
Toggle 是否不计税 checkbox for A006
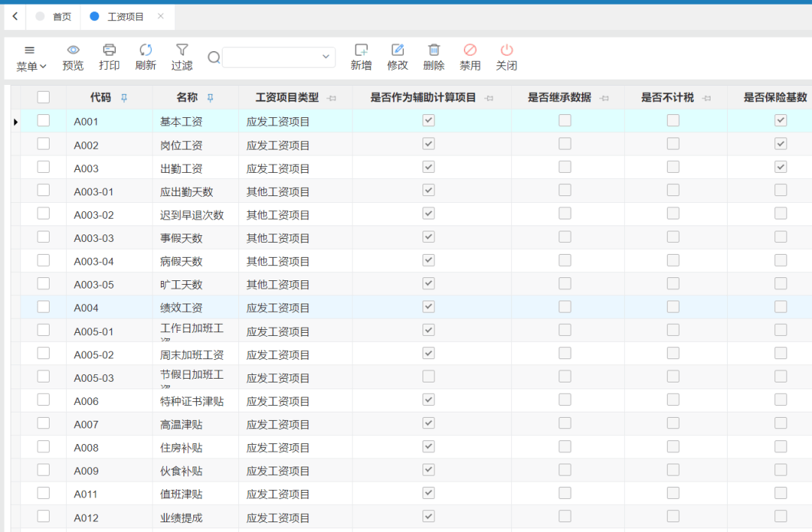click(673, 400)
